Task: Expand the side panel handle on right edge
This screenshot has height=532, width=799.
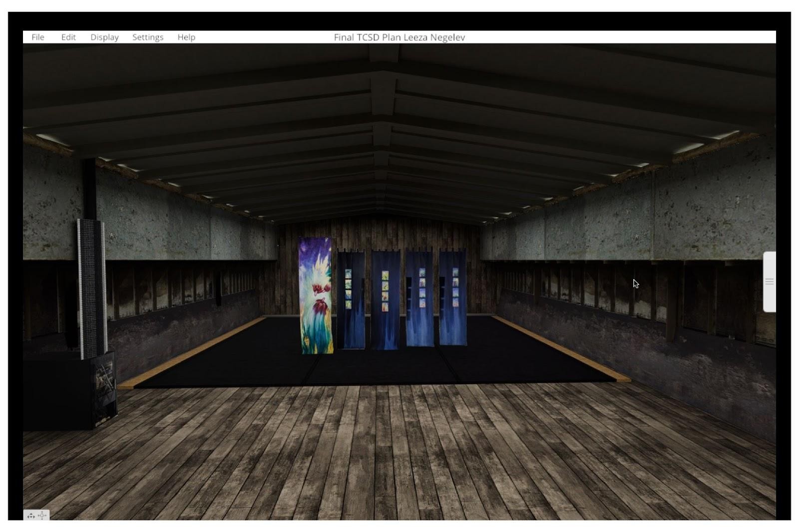Action: 769,282
